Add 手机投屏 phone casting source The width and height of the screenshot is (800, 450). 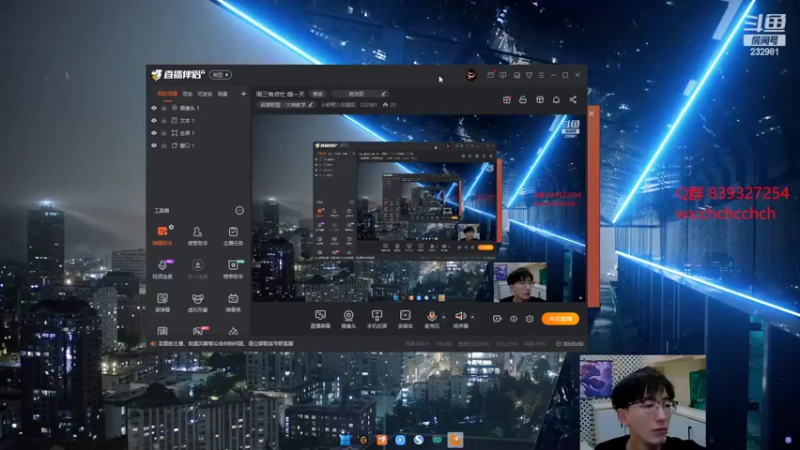[x=377, y=319]
